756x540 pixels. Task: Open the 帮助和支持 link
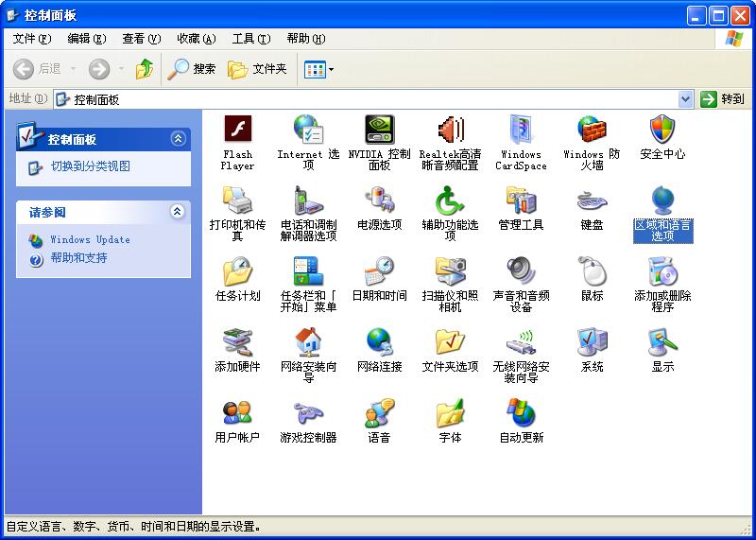(78, 258)
